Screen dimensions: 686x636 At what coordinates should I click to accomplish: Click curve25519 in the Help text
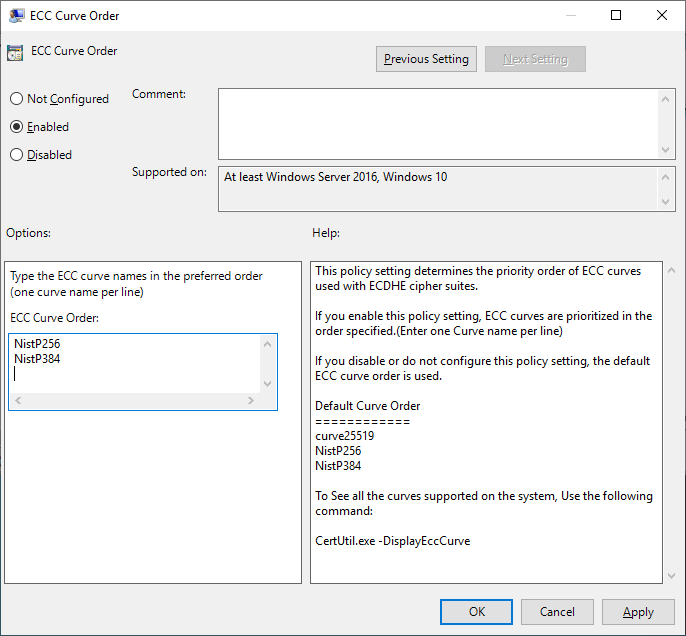pyautogui.click(x=345, y=436)
